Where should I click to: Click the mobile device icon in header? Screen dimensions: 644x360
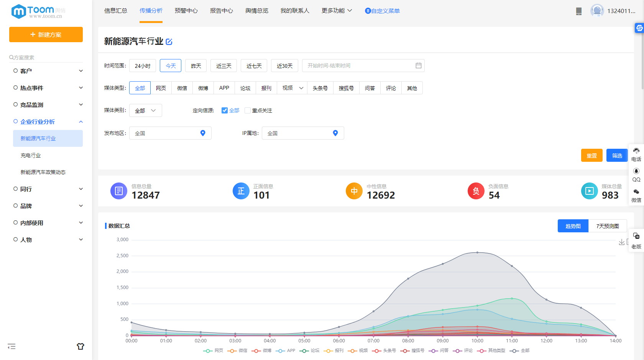(x=579, y=11)
